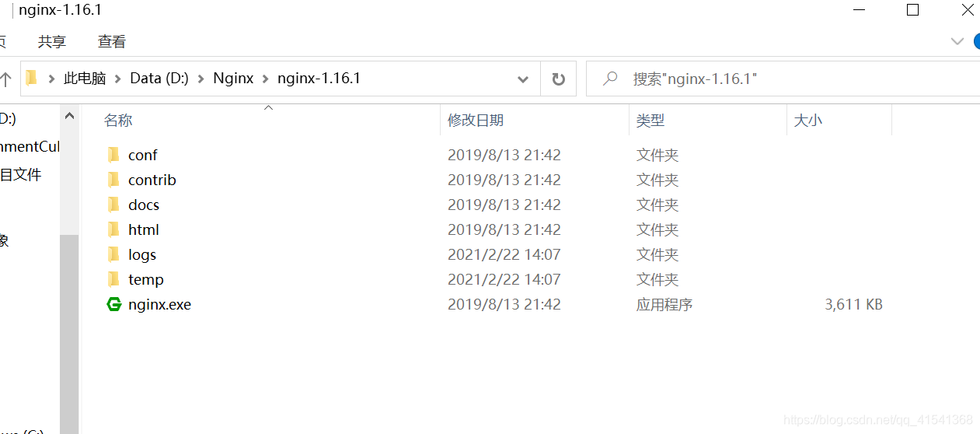Expand the chevron after Data (D:) in the path

(x=201, y=79)
